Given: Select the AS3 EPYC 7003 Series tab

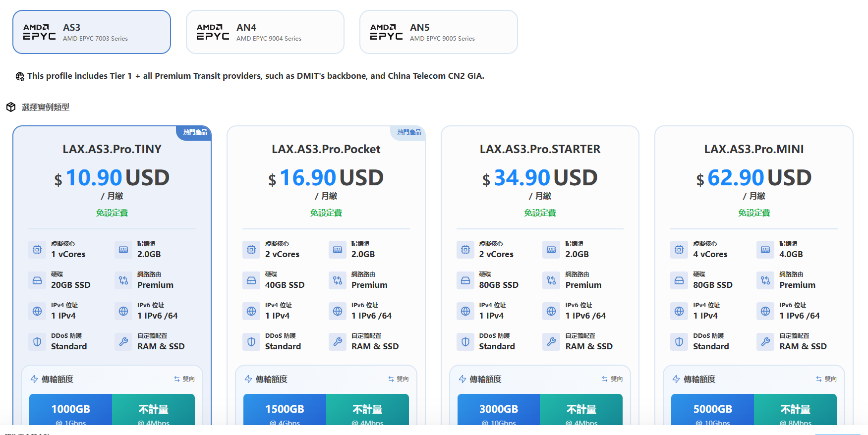Looking at the screenshot, I should pos(92,32).
